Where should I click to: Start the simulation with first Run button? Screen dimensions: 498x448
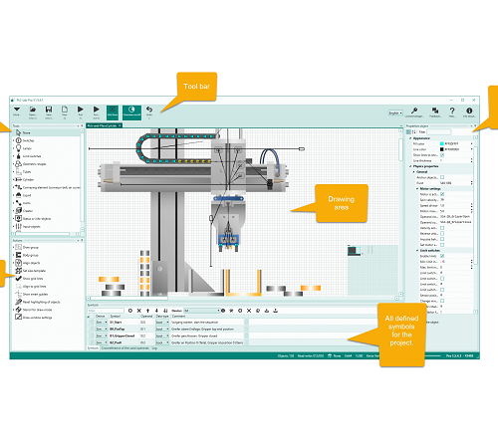[x=81, y=110]
